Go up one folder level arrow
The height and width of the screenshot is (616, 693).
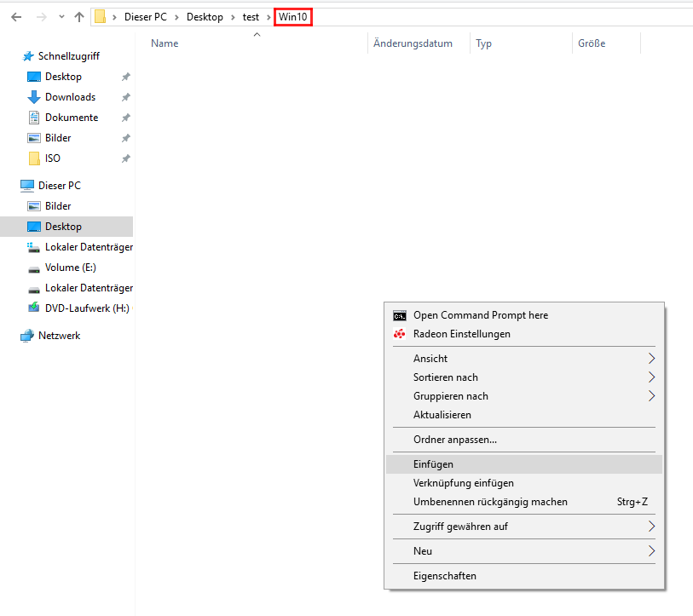pyautogui.click(x=79, y=17)
